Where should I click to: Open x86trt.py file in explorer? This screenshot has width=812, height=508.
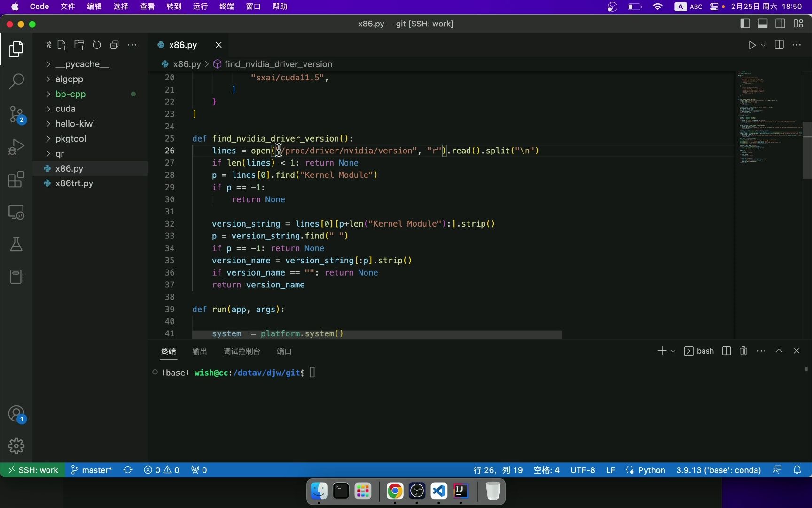pos(90,183)
